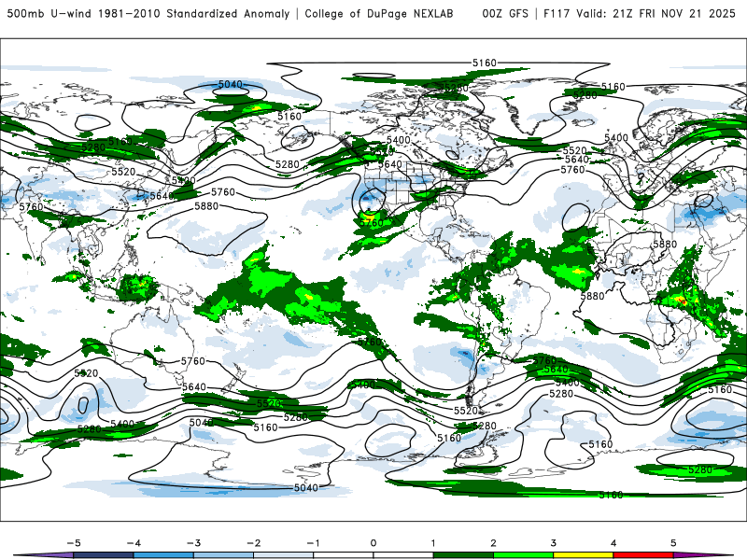Image resolution: width=747 pixels, height=560 pixels.
Task: Click the 'F117' forecast hour text
Action: pyautogui.click(x=557, y=13)
